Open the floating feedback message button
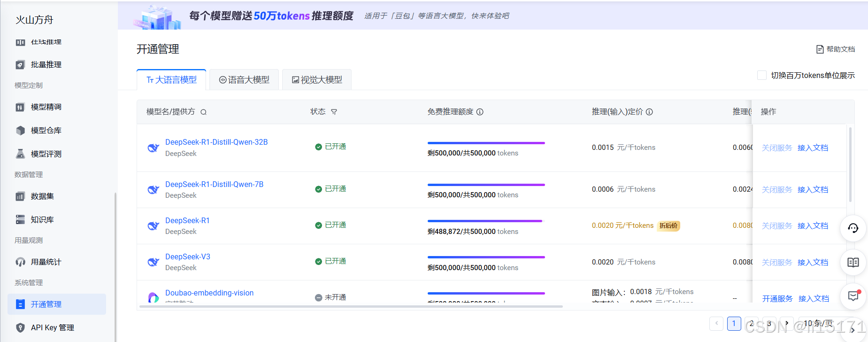 pyautogui.click(x=853, y=296)
